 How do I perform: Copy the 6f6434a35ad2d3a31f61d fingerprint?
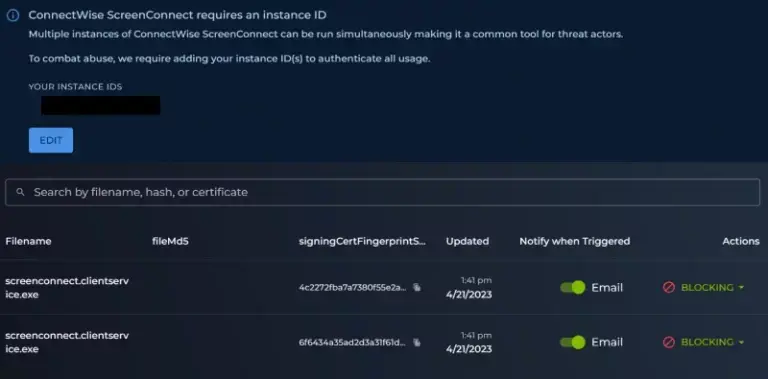click(416, 342)
